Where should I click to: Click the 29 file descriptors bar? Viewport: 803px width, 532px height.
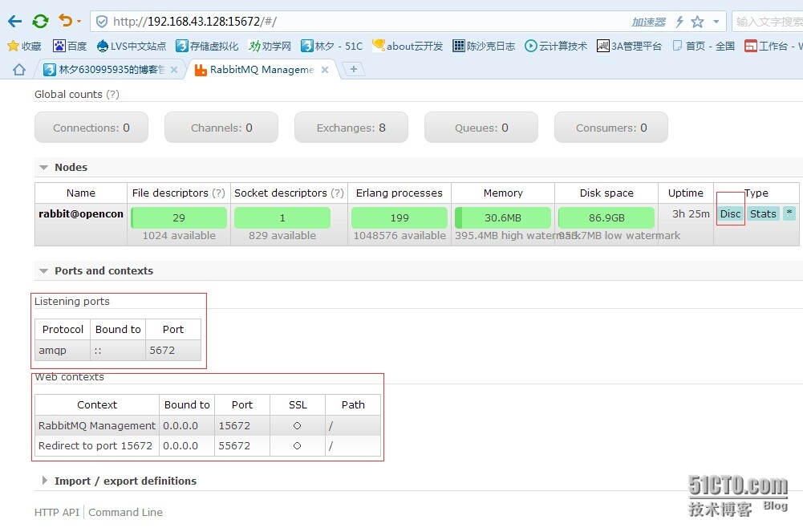tap(179, 217)
